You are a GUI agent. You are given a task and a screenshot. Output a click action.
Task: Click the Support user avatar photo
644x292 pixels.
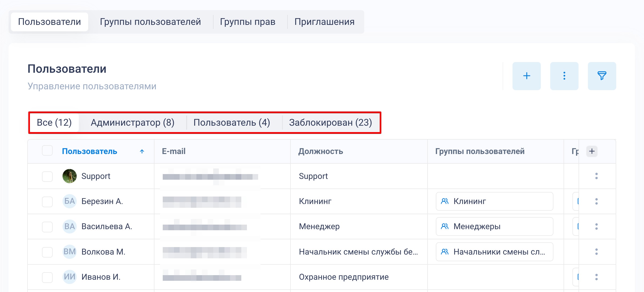69,176
